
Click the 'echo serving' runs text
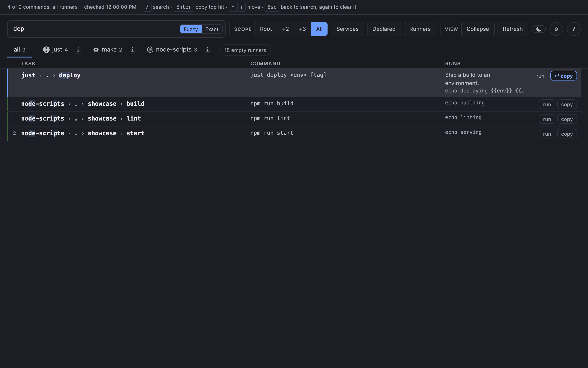463,132
